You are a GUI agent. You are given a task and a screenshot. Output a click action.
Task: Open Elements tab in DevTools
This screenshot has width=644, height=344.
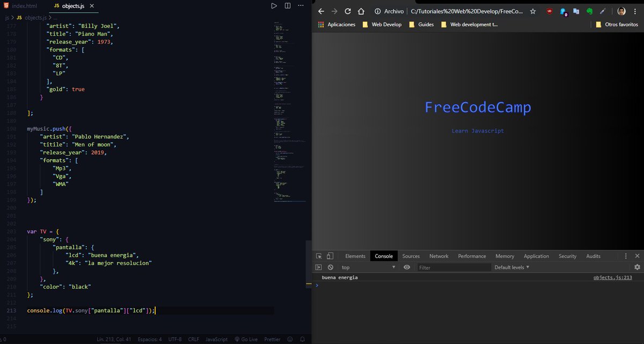click(x=355, y=256)
